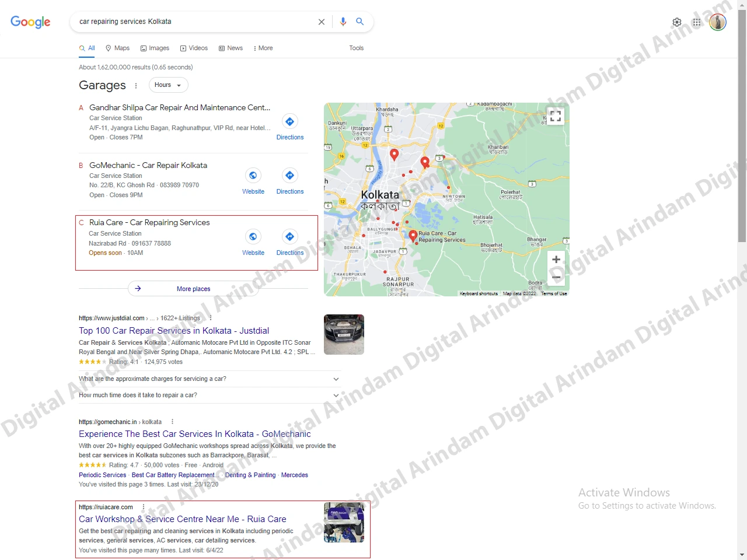
Task: Open Car Workshop & Service Centre Ruia Care
Action: pyautogui.click(x=183, y=519)
